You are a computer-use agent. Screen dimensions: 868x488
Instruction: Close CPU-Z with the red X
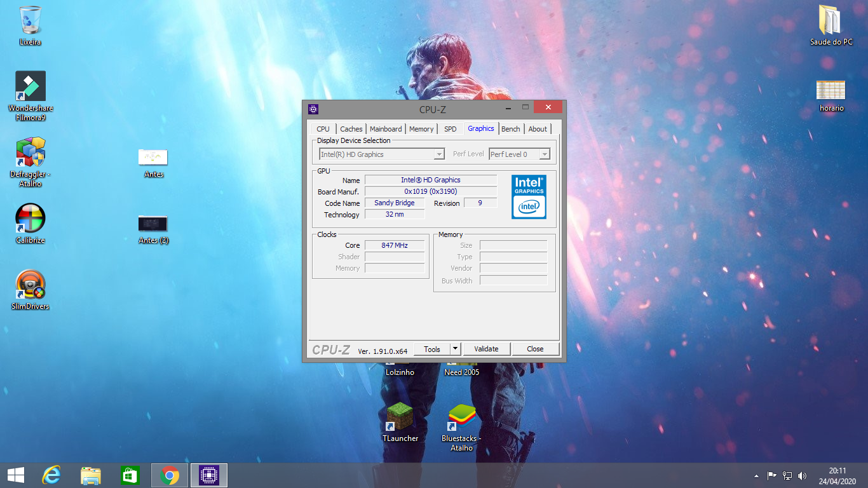547,107
